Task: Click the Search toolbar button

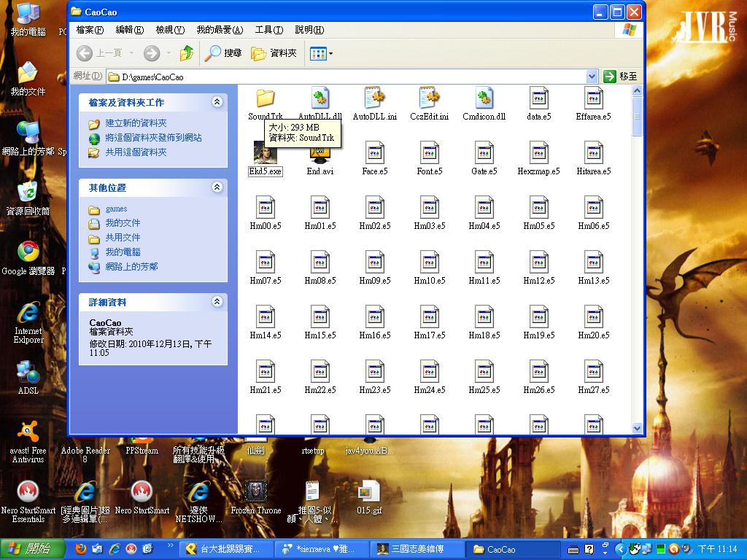Action: [223, 53]
